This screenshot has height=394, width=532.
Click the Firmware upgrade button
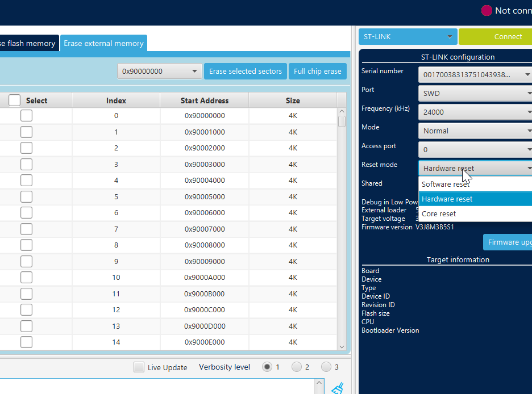(508, 242)
